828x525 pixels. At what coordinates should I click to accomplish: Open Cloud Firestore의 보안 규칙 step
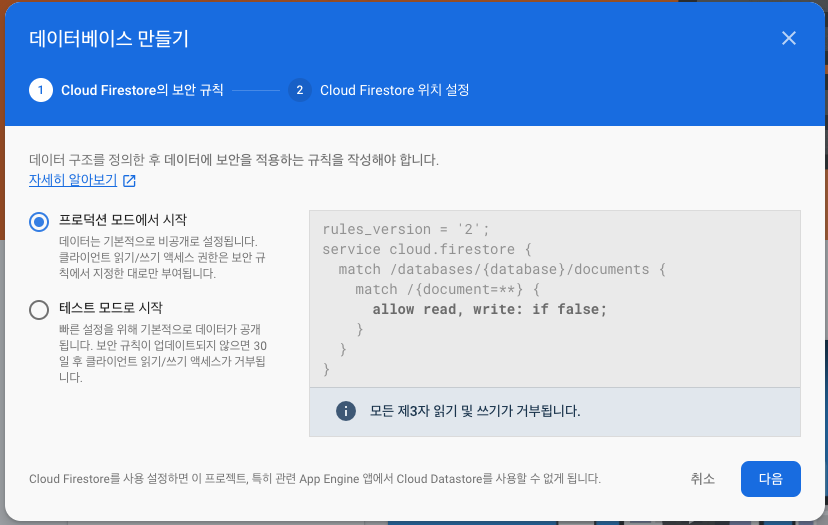point(142,90)
